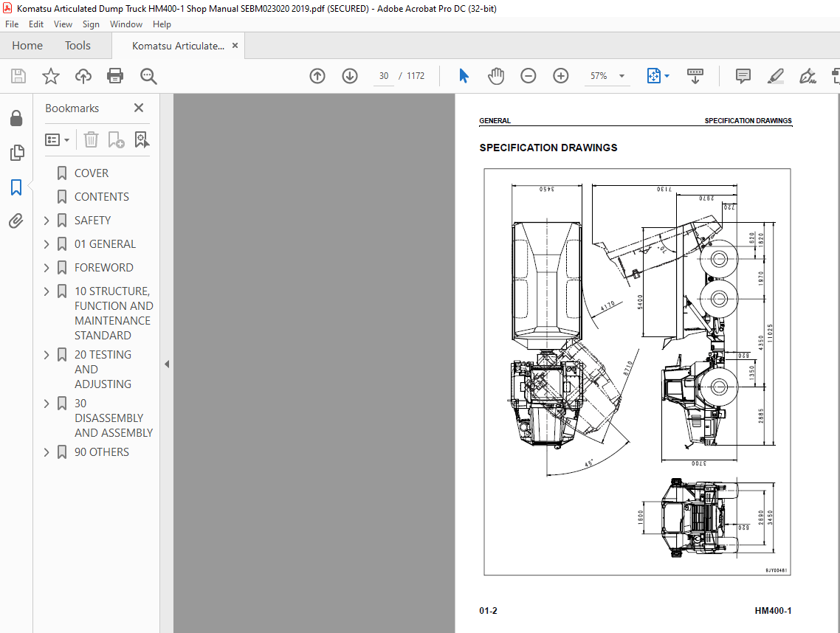Go to 01 GENERAL bookmark
The height and width of the screenshot is (633, 840).
click(x=105, y=244)
